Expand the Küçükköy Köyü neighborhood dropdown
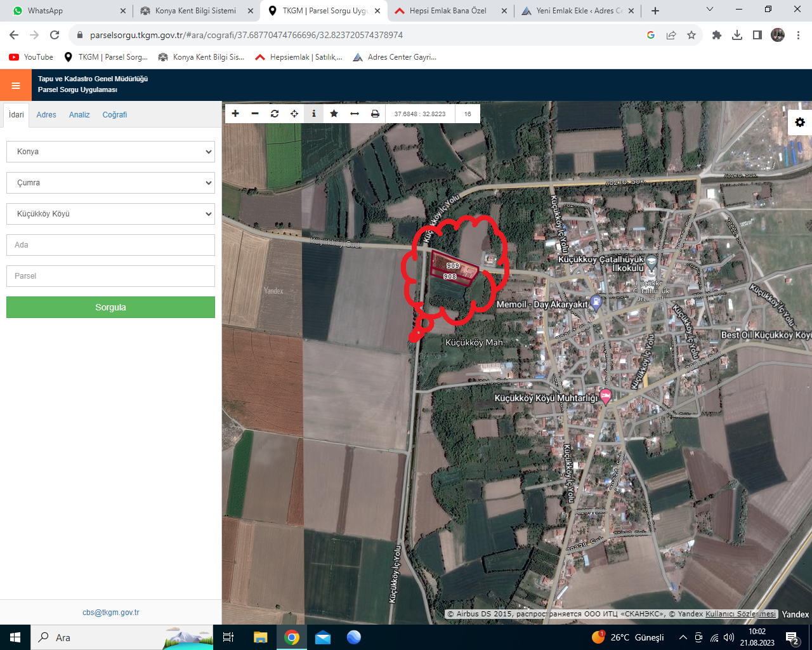 pos(110,214)
